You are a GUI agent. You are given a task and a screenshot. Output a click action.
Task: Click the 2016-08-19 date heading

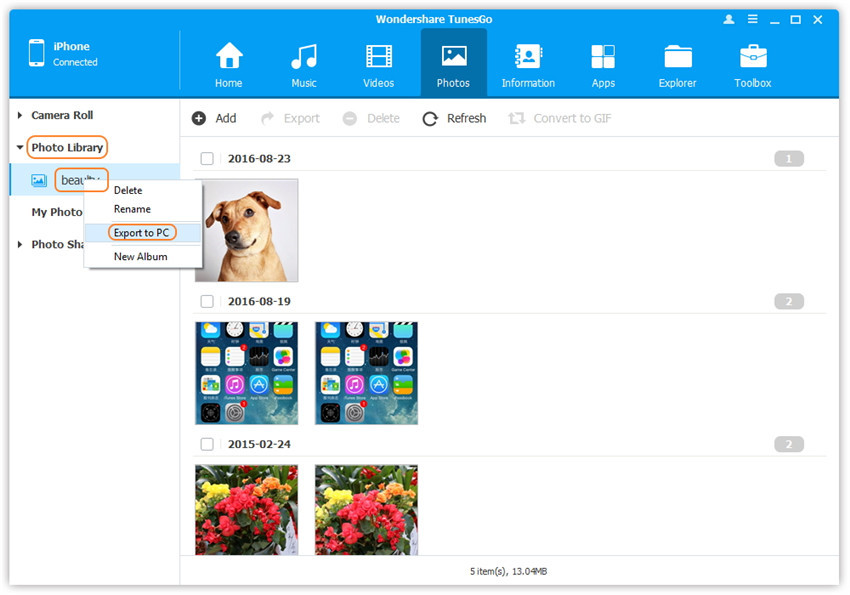click(259, 301)
